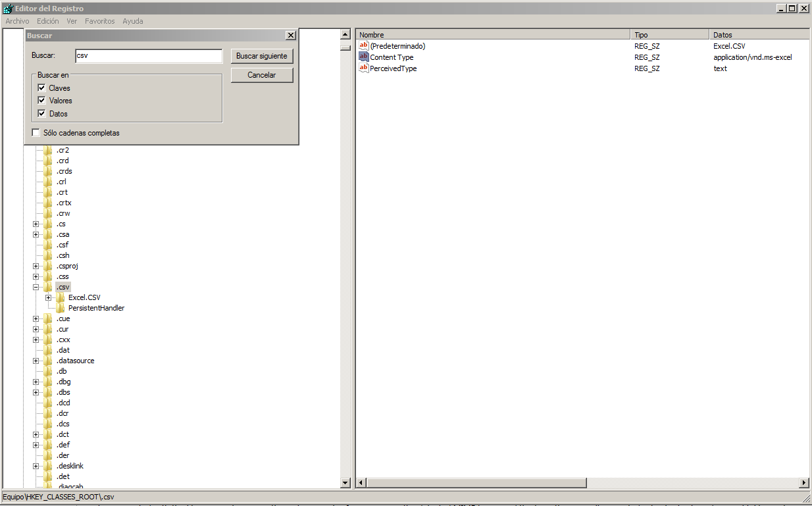The image size is (812, 506).
Task: Open the Favoritos menu
Action: 99,21
